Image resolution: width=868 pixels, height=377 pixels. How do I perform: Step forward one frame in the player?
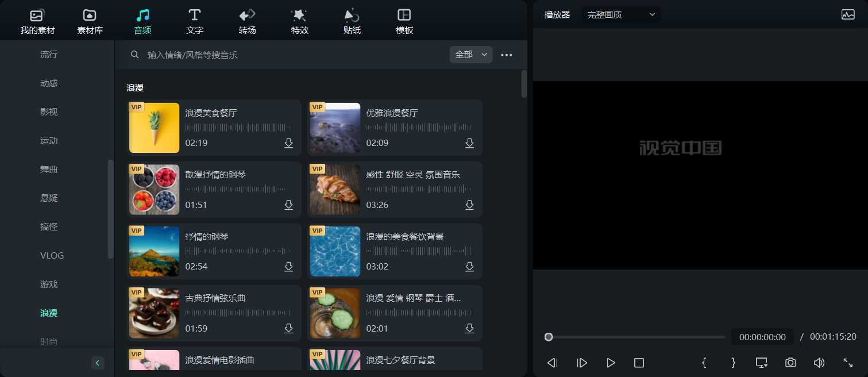tap(581, 363)
